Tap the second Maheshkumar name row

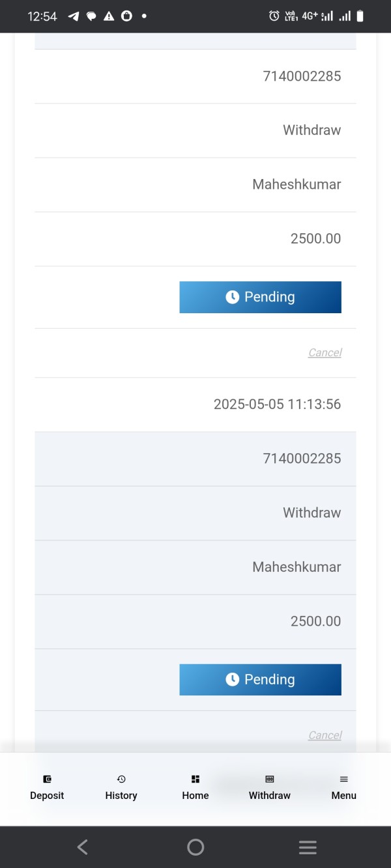[297, 567]
